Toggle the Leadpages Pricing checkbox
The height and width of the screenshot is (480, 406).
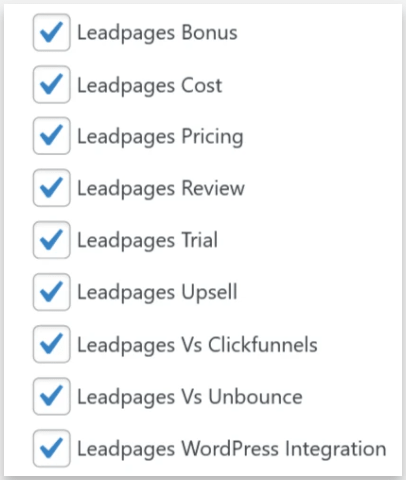tap(51, 136)
